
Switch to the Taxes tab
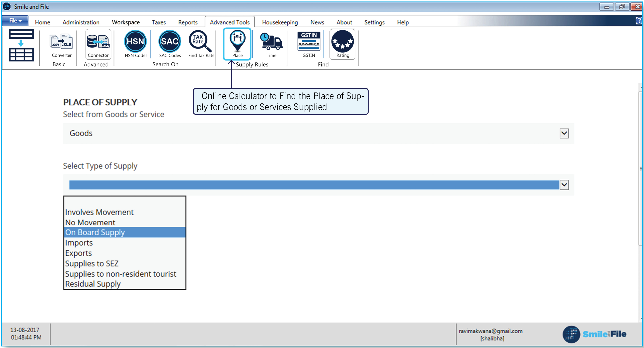tap(159, 22)
